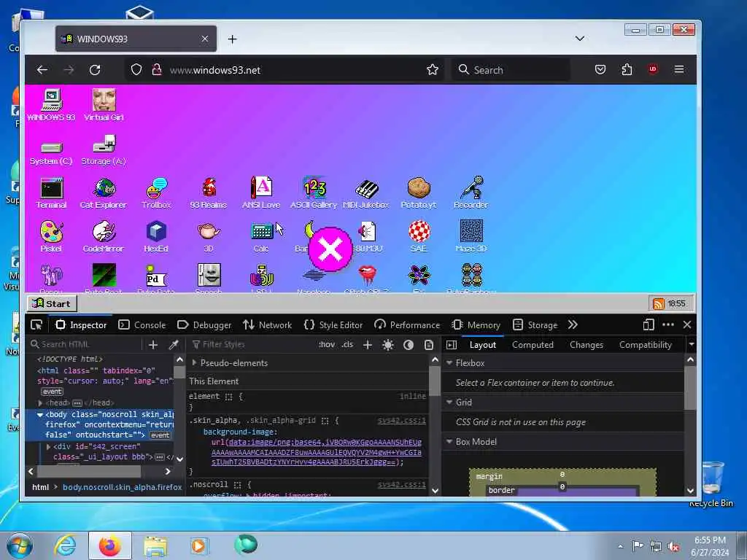
Task: Launch the Trollbox icon
Action: pos(156,192)
